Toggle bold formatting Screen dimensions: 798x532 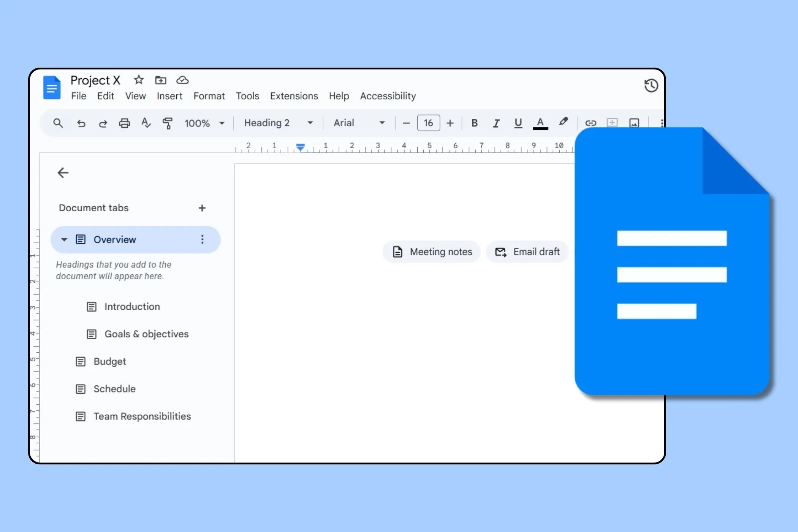coord(474,123)
